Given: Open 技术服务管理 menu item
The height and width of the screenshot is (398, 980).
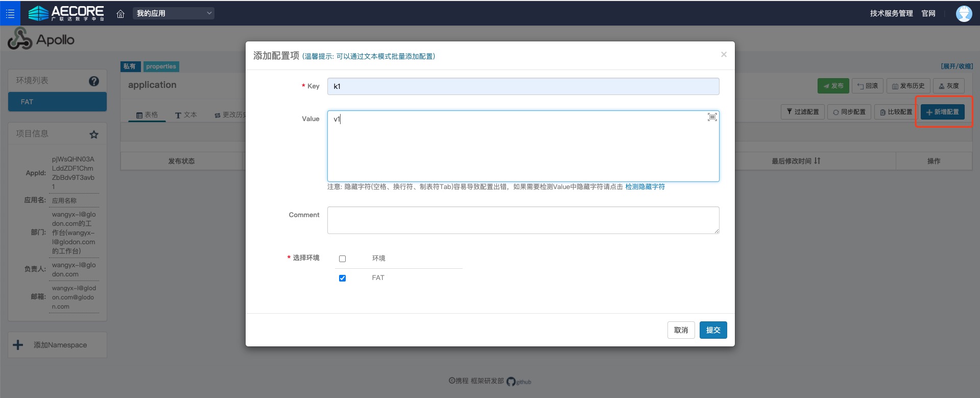Looking at the screenshot, I should click(891, 13).
